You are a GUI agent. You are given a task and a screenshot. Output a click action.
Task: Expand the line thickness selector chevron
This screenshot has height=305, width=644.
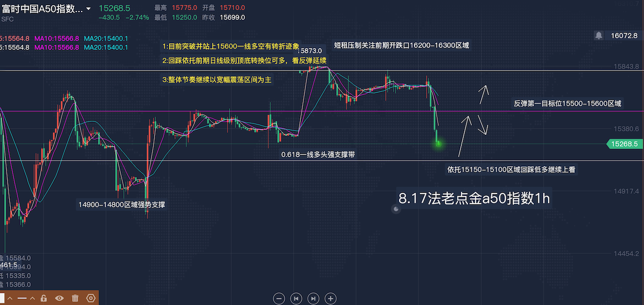coord(32,298)
